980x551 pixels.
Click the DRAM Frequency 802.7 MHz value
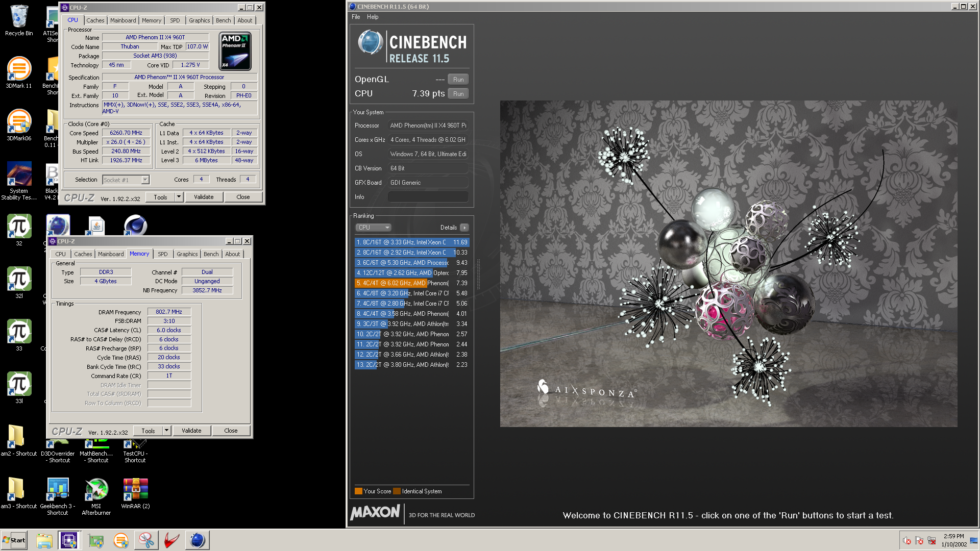click(169, 312)
